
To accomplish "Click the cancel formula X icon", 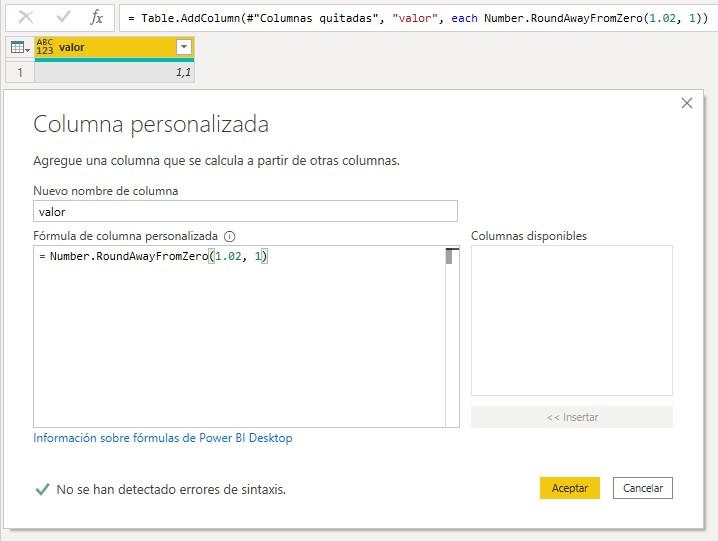I will click(27, 17).
